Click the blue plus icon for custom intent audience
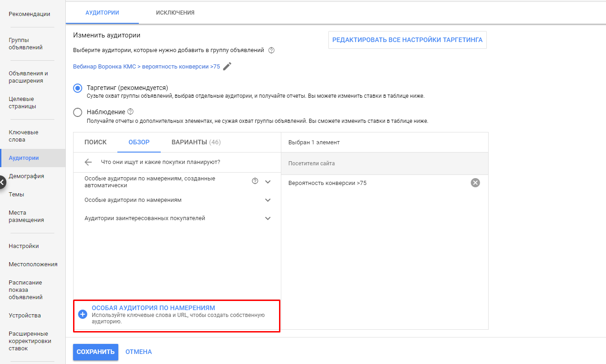 coord(83,314)
